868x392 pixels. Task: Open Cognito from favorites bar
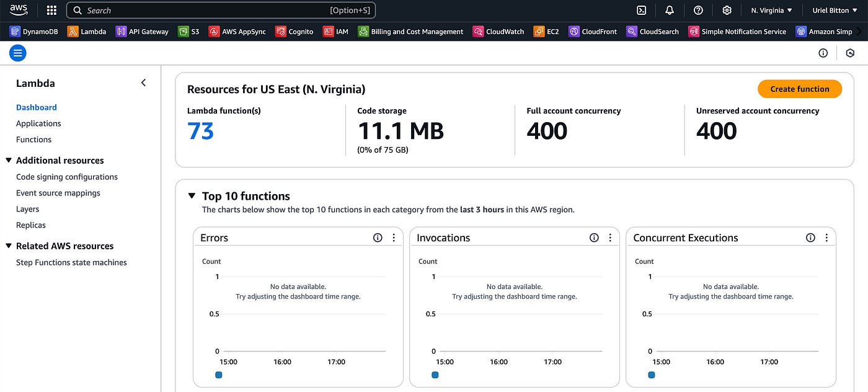294,32
